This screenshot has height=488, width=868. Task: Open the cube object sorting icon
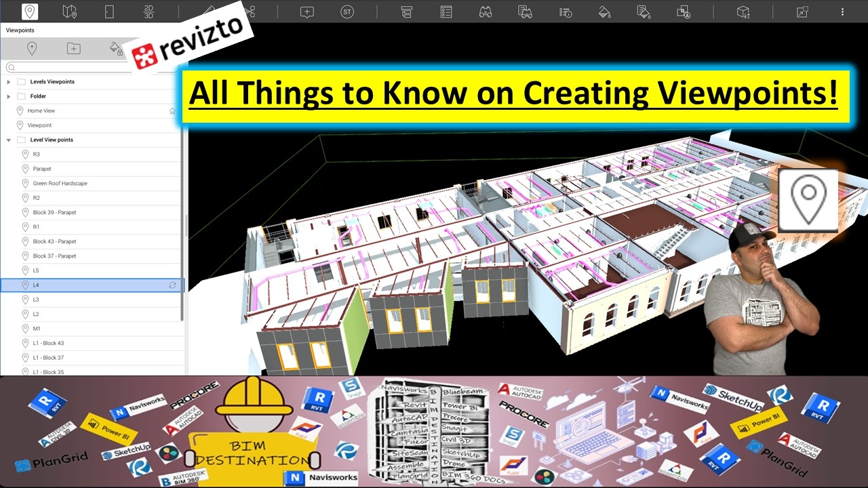(744, 12)
